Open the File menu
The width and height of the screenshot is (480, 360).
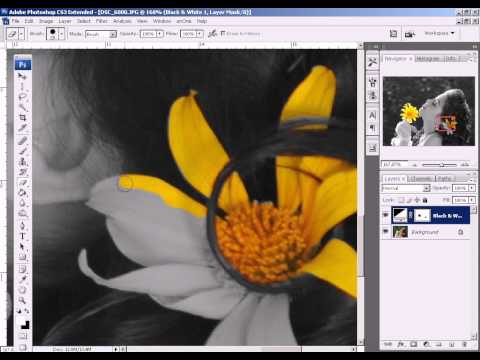coord(15,21)
